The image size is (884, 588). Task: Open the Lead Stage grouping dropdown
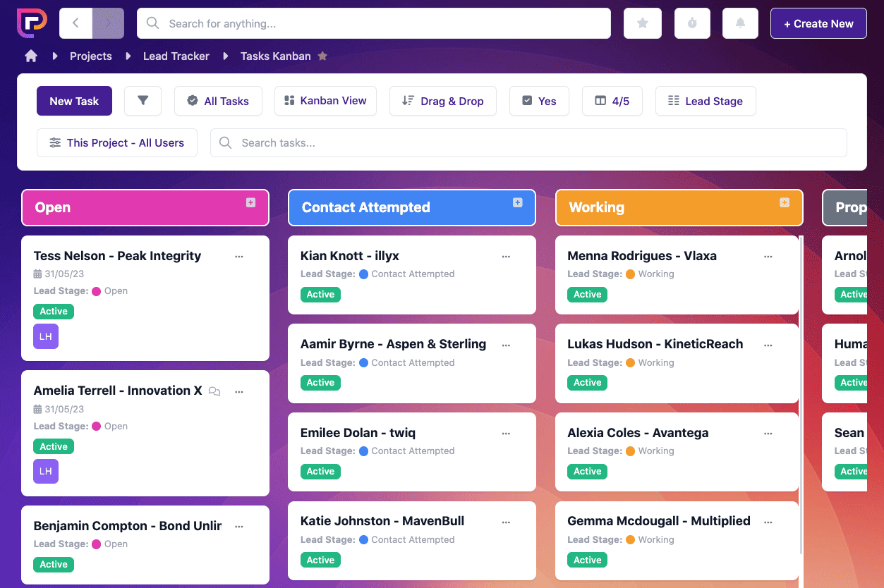point(706,101)
